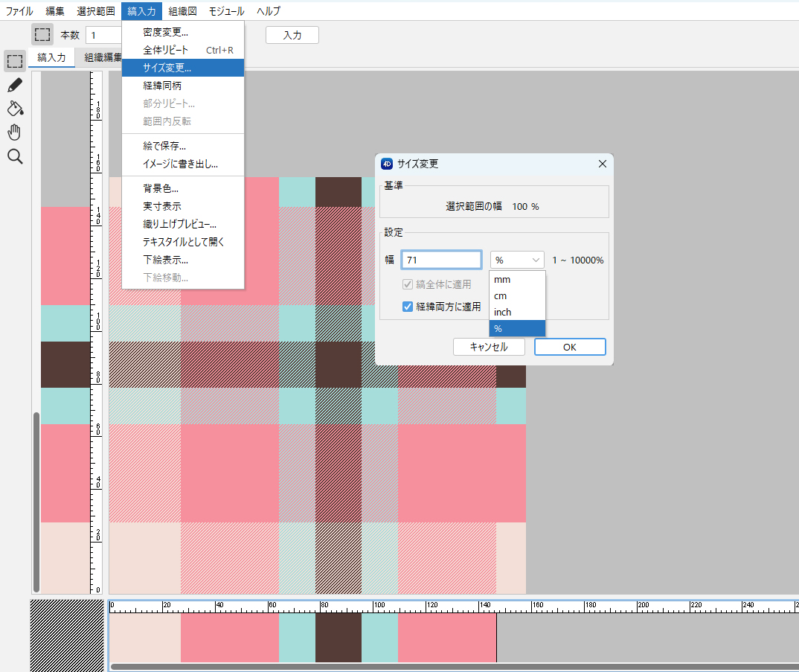The image size is (799, 672).
Task: Select サイズ変更... menu entry
Action: pos(183,68)
